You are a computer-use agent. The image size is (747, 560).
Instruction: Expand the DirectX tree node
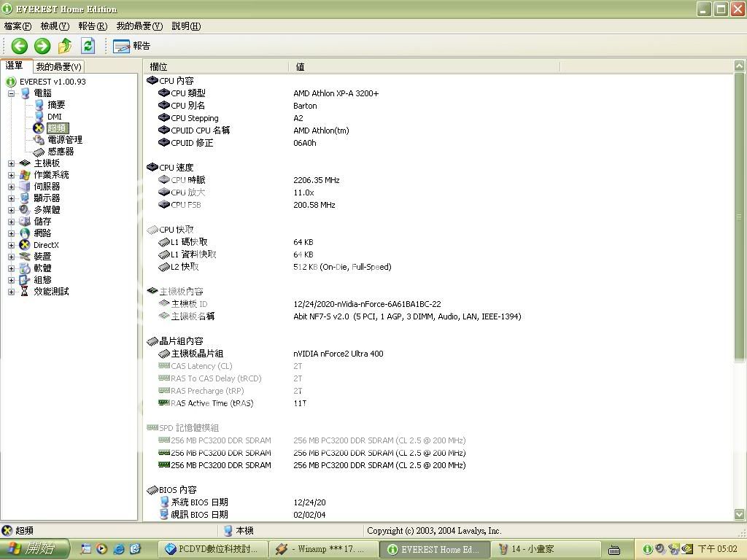tap(11, 245)
